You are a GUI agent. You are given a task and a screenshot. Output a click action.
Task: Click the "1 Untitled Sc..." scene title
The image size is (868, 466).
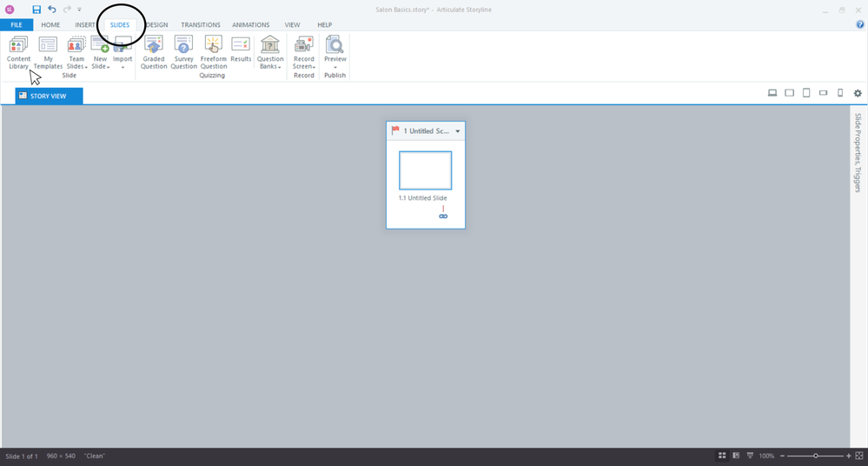[x=427, y=131]
